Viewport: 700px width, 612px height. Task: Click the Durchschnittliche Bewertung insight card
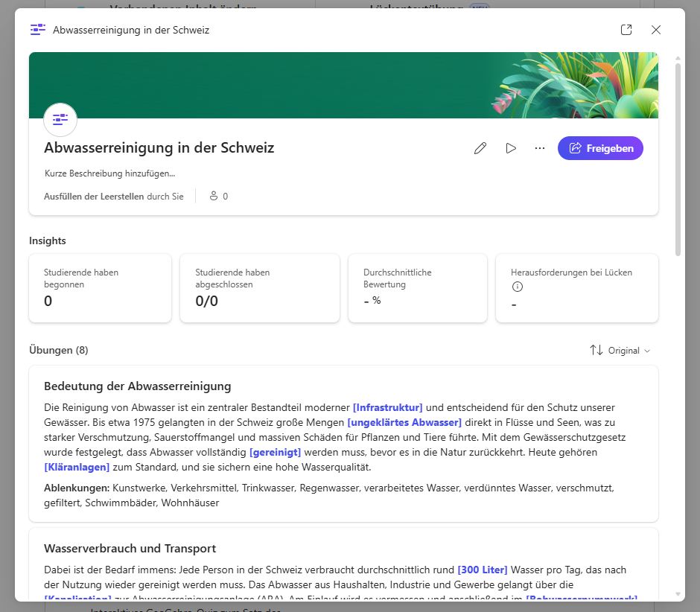417,288
